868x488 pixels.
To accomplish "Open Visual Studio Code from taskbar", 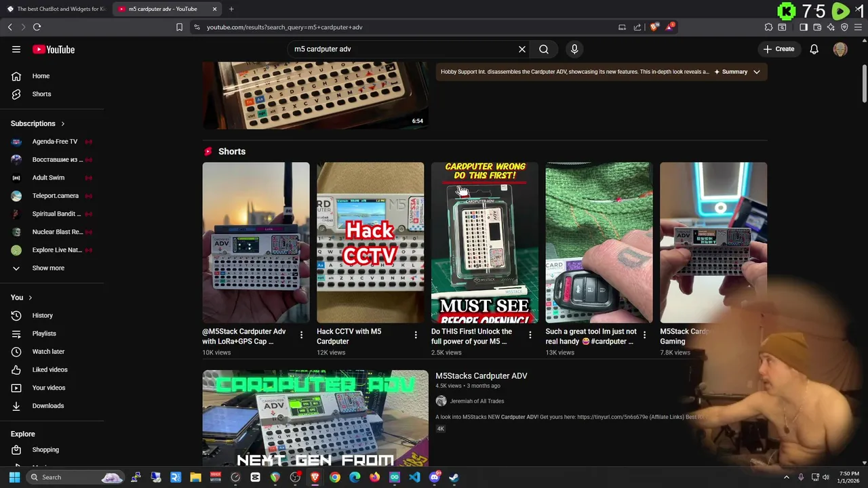I will 414,477.
